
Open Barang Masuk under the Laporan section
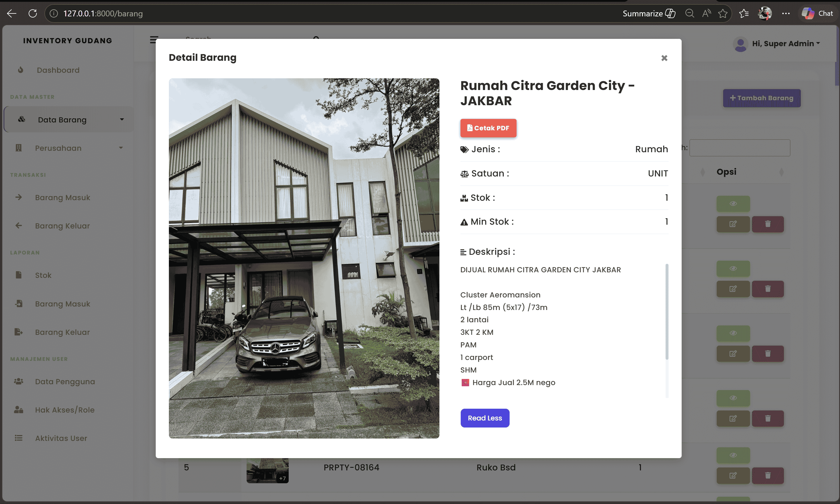click(63, 304)
